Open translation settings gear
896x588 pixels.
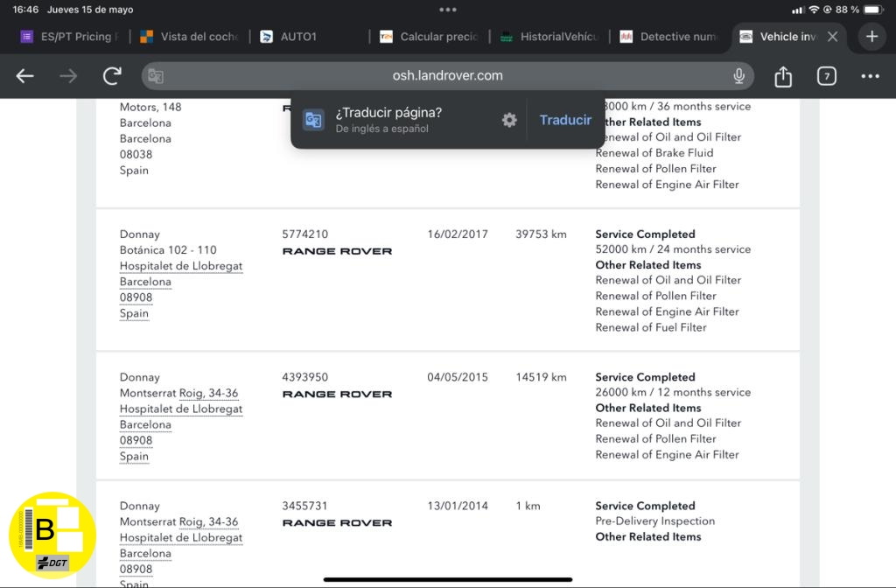pyautogui.click(x=509, y=120)
